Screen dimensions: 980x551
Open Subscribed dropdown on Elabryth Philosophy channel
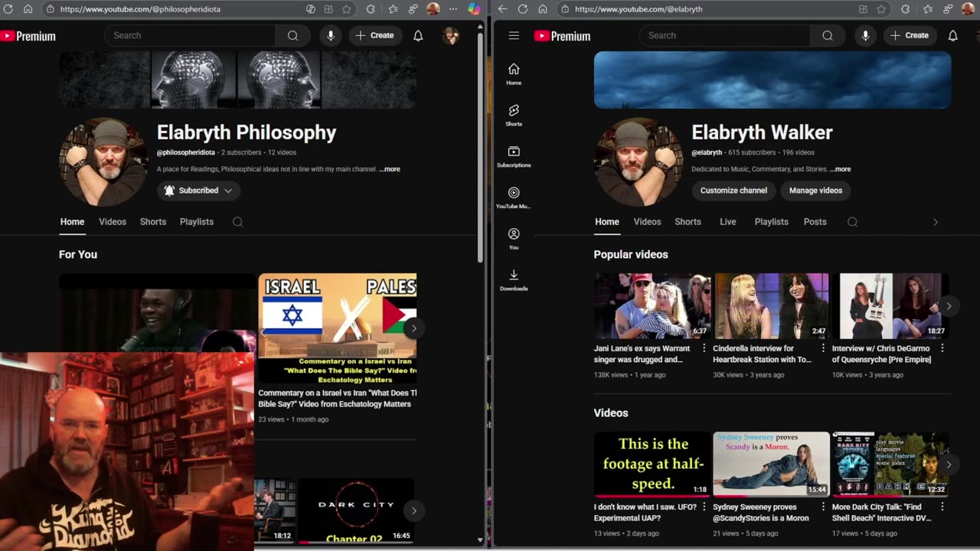pos(198,191)
